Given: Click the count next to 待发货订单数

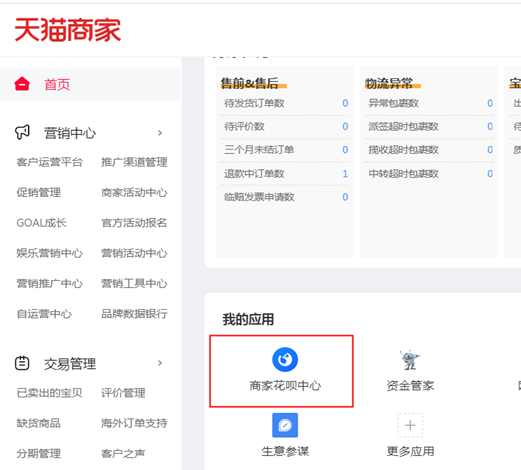Looking at the screenshot, I should [x=345, y=103].
